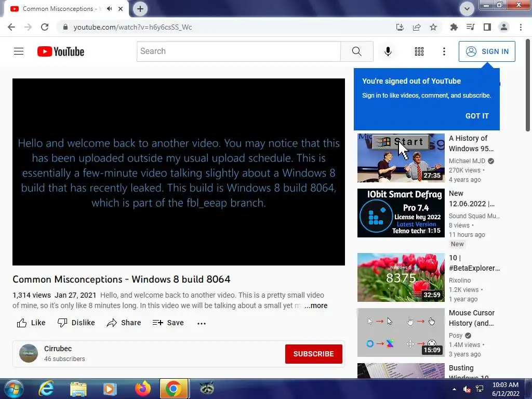The image size is (532, 399).
Task: Dislike the video with the thumbs down
Action: pos(76,323)
